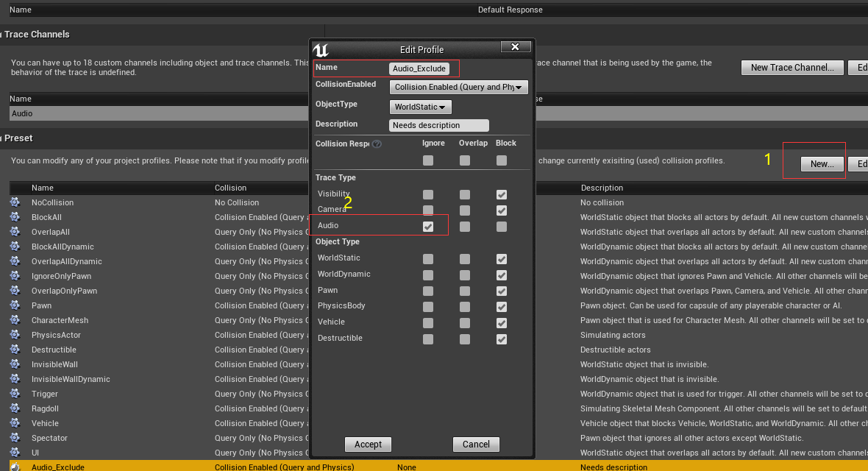Check the all-channels Ignore header checkbox

[428, 160]
